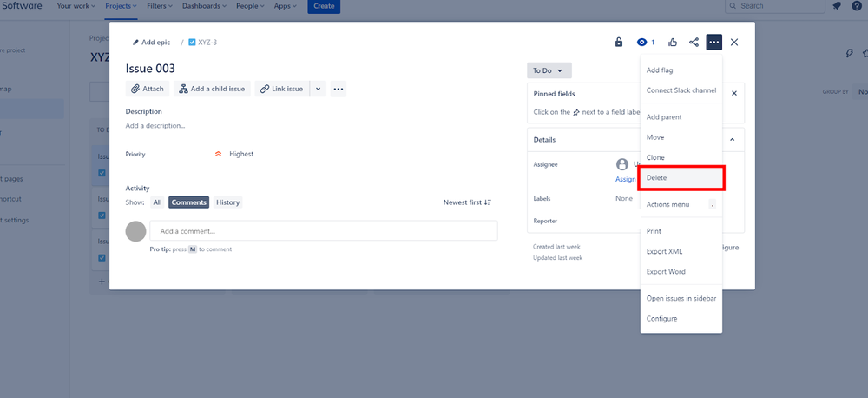This screenshot has height=398, width=868.
Task: Click the orange Highest priority icon
Action: click(218, 154)
